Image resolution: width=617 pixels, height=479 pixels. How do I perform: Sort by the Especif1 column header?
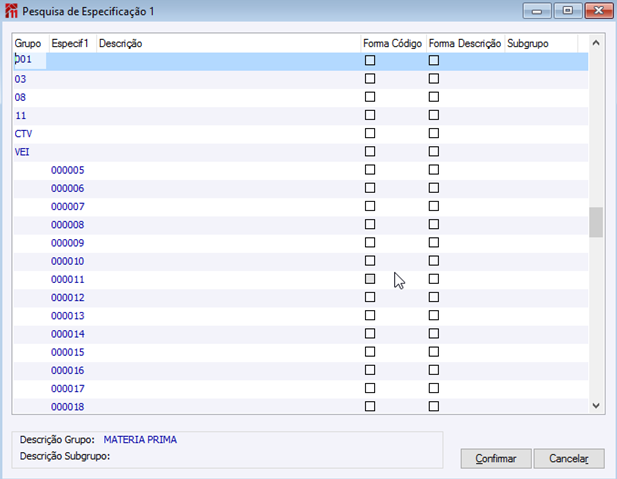[x=73, y=43]
